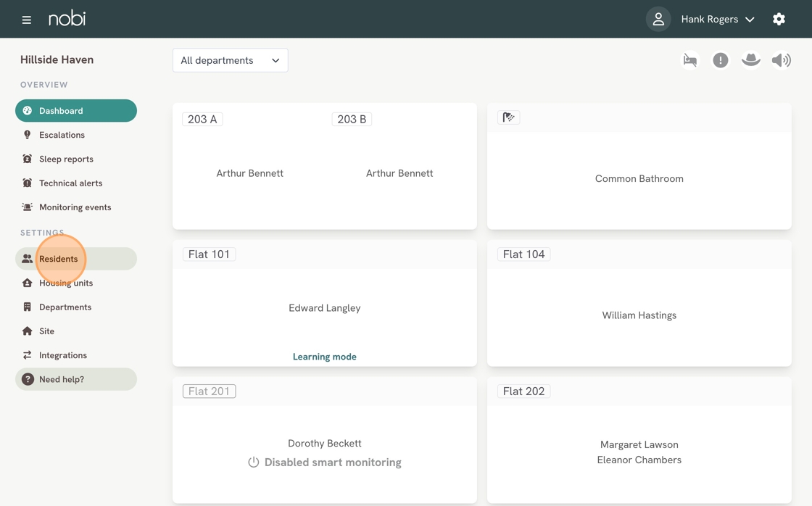The height and width of the screenshot is (506, 812).
Task: Click the exclamation alert icon
Action: pos(720,60)
